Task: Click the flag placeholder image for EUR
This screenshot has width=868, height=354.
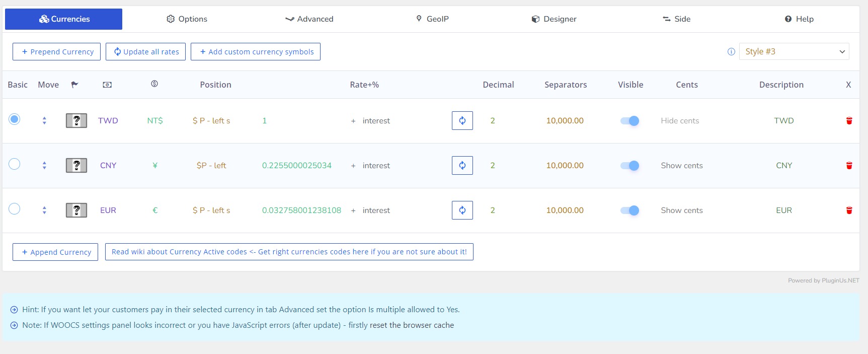Action: tap(76, 210)
